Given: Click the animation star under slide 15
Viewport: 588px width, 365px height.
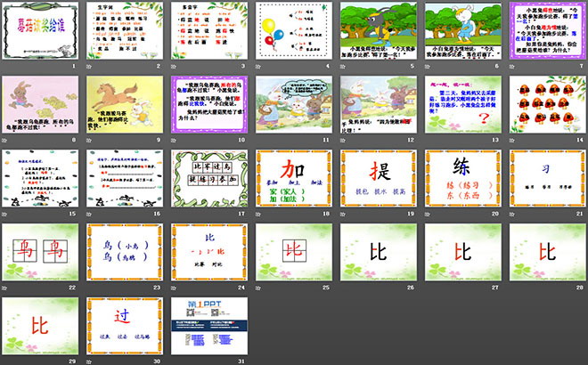Looking at the screenshot, I should (x=4, y=214).
